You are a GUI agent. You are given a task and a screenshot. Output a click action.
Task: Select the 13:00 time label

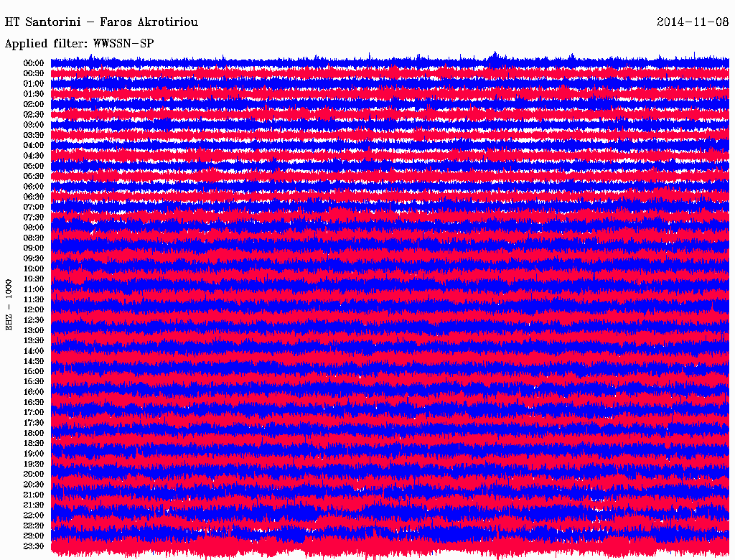34,330
